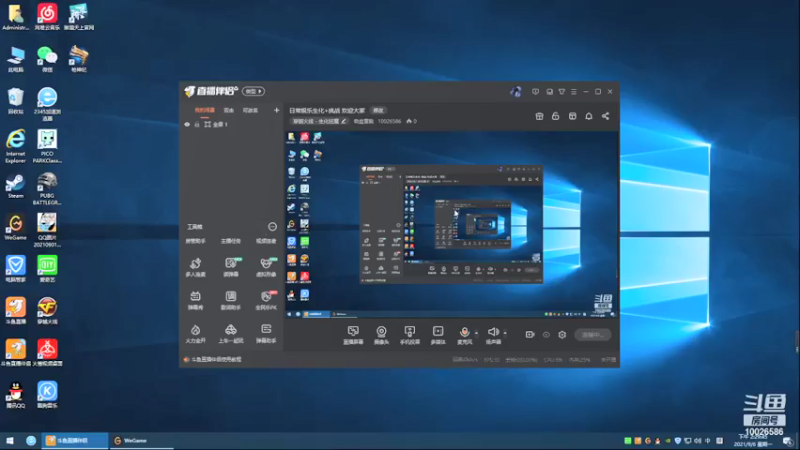Add a new scene with plus icon
The width and height of the screenshot is (800, 450).
click(276, 110)
